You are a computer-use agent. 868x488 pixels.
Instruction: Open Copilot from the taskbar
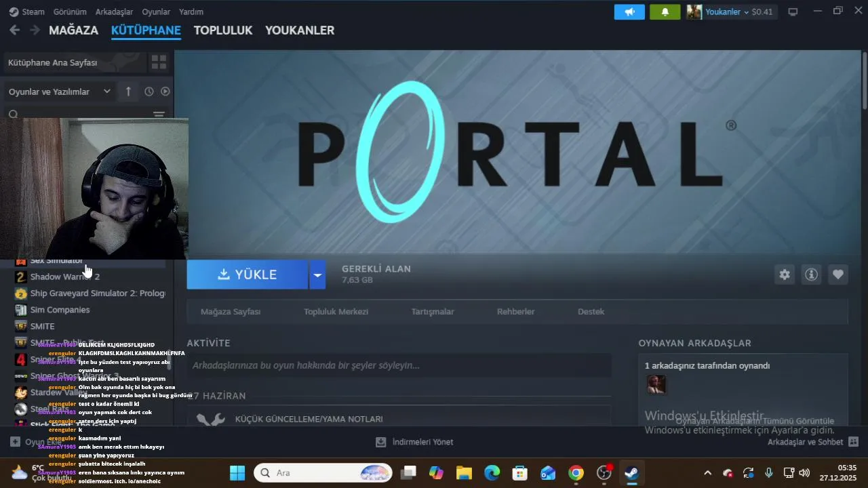[435, 472]
